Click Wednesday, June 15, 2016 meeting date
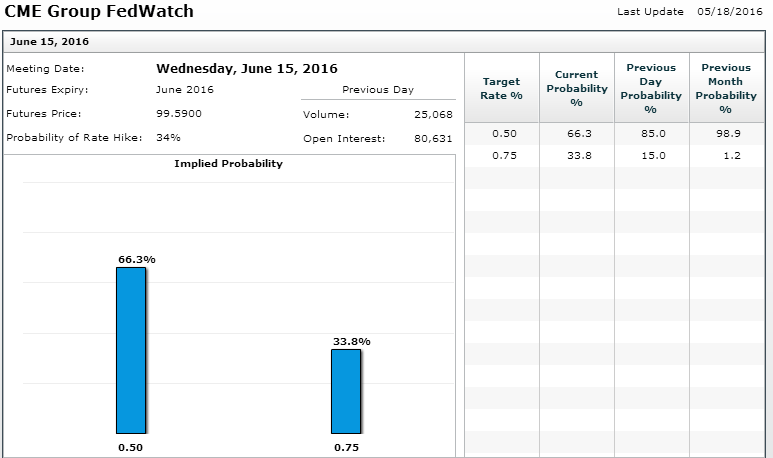 pos(247,69)
